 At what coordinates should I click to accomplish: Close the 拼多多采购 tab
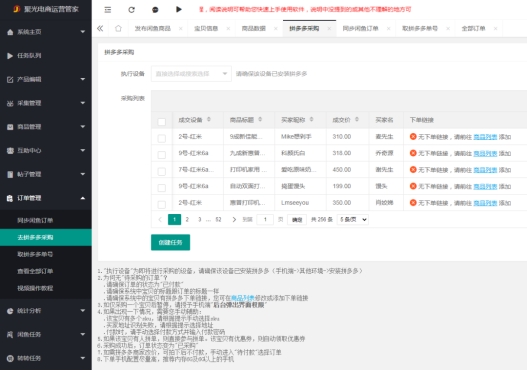click(x=329, y=29)
